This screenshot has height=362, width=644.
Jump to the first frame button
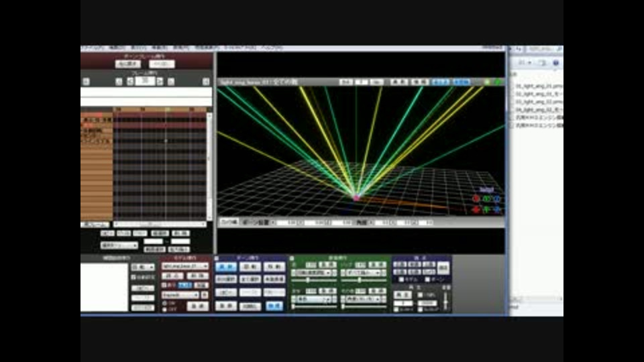click(86, 82)
